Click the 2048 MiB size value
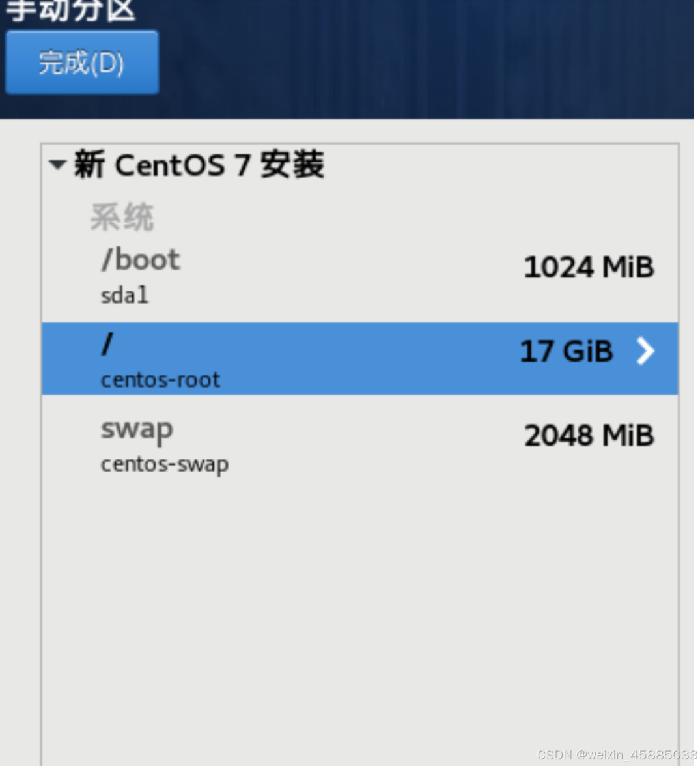This screenshot has width=700, height=766. point(588,436)
